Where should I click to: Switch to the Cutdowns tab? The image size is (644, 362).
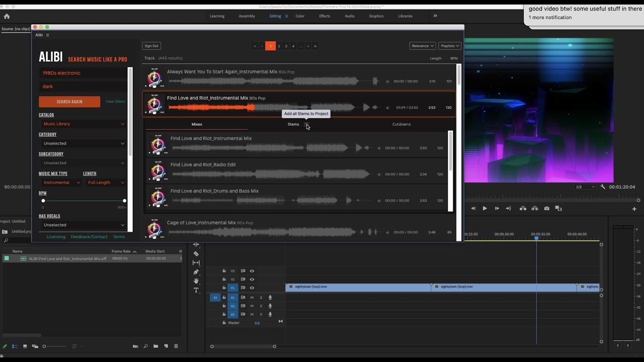[x=401, y=124]
